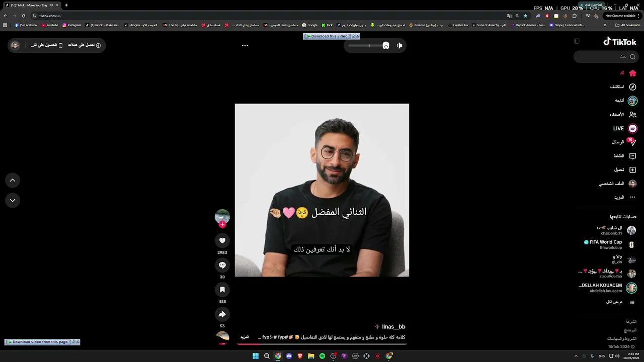Viewport: 644px width, 362px height.
Task: Click the TikTok search field بحث
Action: (606, 57)
